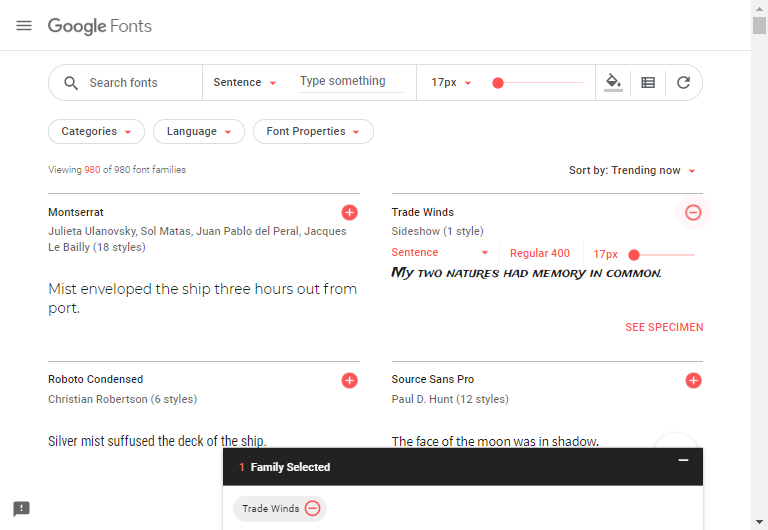Click 'Paul D. Hunt (12 styles)' text
The image size is (768, 530).
point(450,399)
